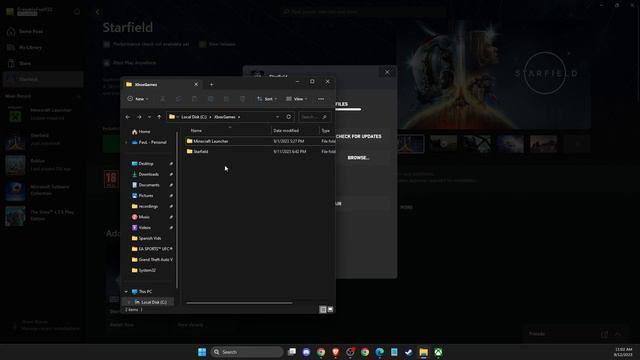Open Brave browser from the taskbar
640x360 pixels.
pyautogui.click(x=336, y=352)
